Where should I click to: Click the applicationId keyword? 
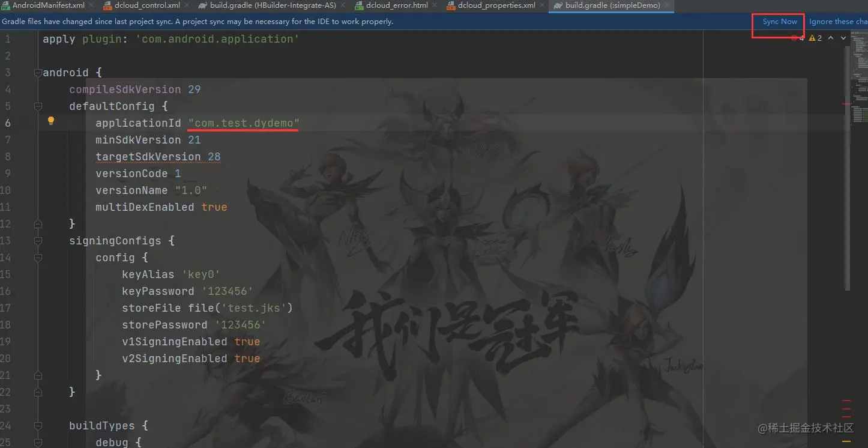[138, 123]
